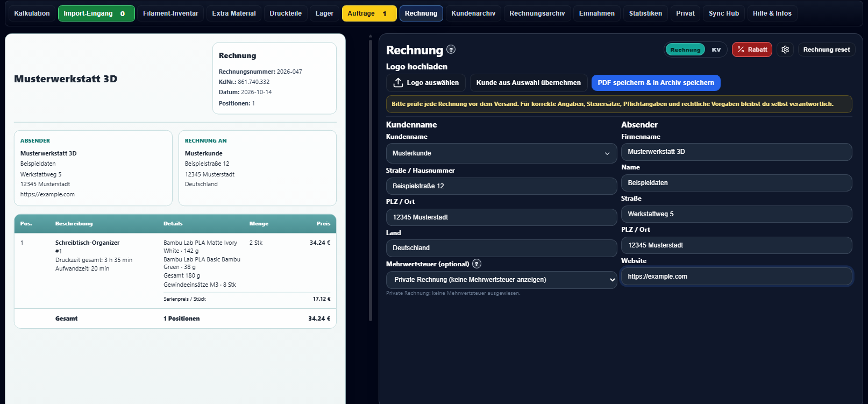Open the Hilfe & Infos tab
The image size is (868, 404).
772,13
